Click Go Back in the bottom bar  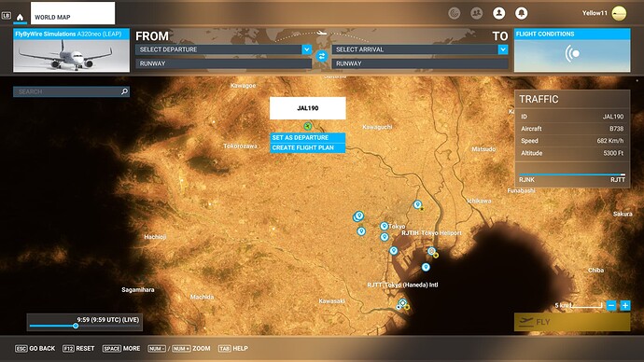35,348
